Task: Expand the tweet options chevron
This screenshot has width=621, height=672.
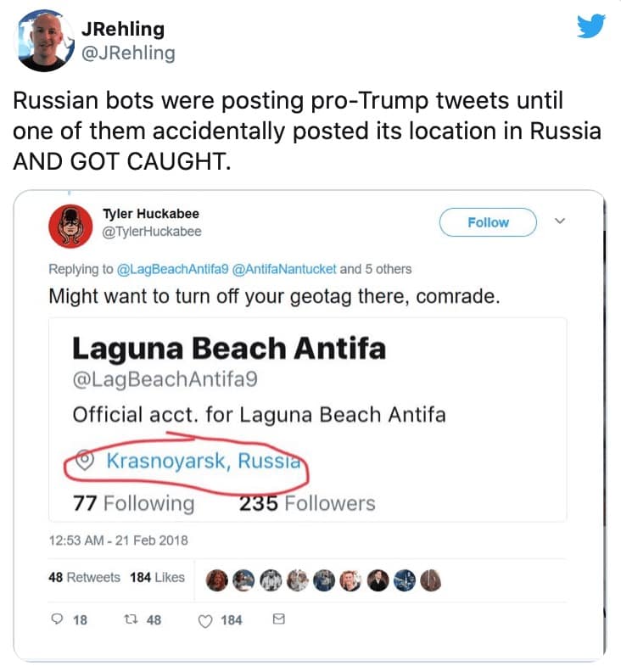Action: 559,221
